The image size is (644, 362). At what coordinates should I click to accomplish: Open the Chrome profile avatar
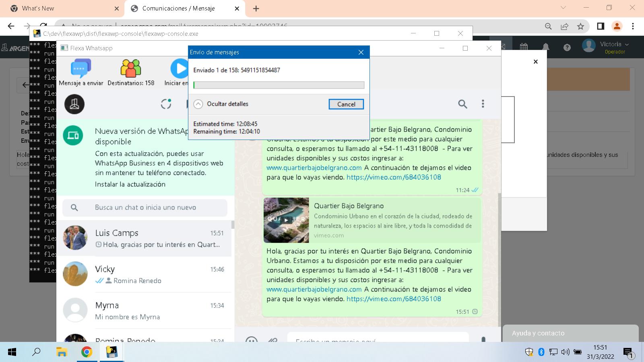(x=617, y=26)
